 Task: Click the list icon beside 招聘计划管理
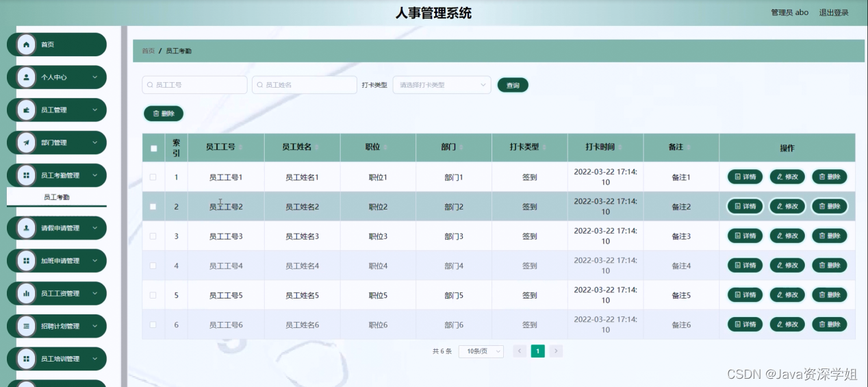27,326
